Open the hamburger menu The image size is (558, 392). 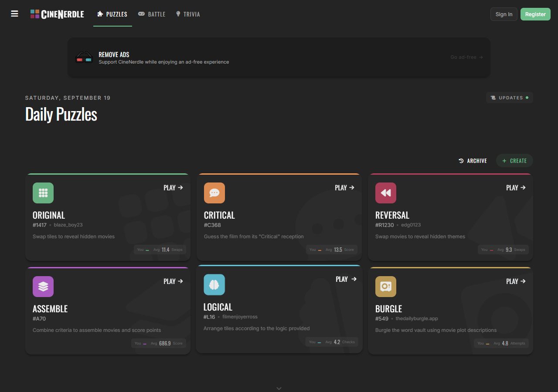pyautogui.click(x=14, y=14)
